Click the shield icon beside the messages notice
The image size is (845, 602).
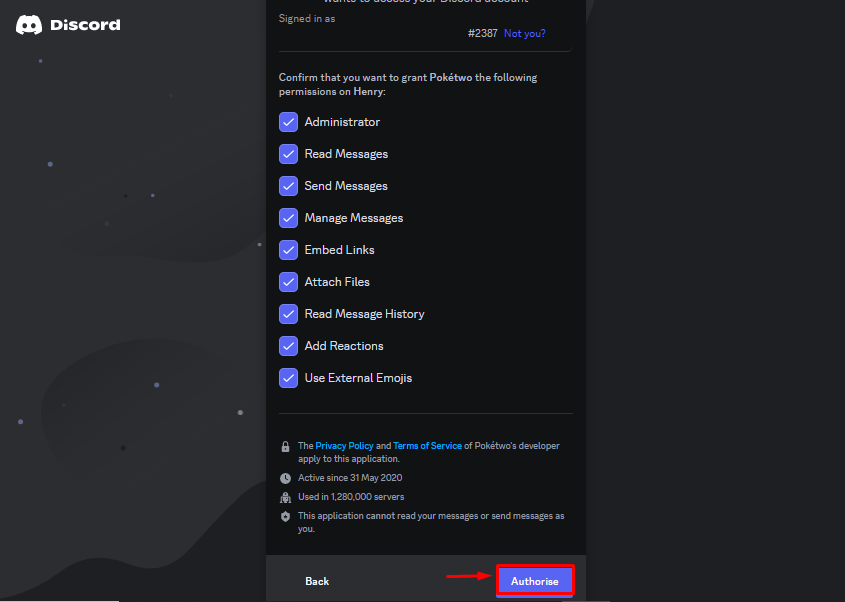285,516
